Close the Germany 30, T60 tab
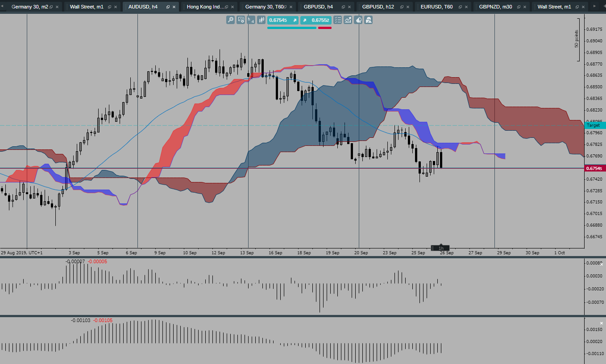Image resolution: width=606 pixels, height=364 pixels. [291, 7]
